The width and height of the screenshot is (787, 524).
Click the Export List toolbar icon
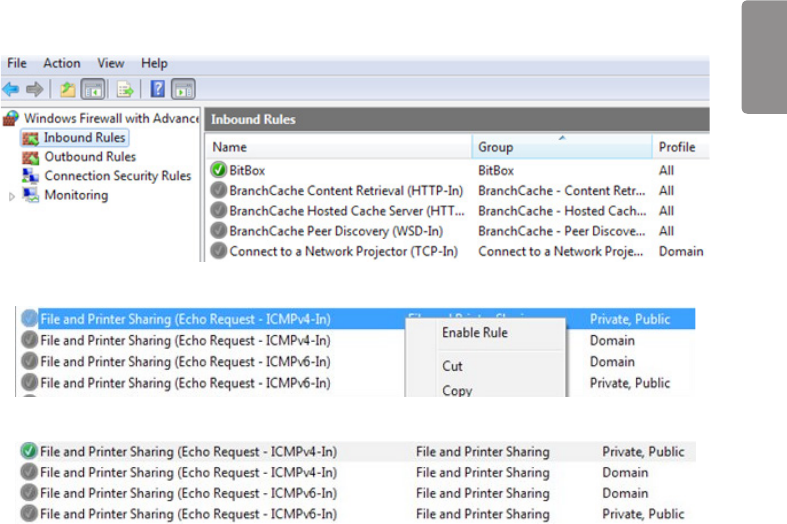[124, 90]
